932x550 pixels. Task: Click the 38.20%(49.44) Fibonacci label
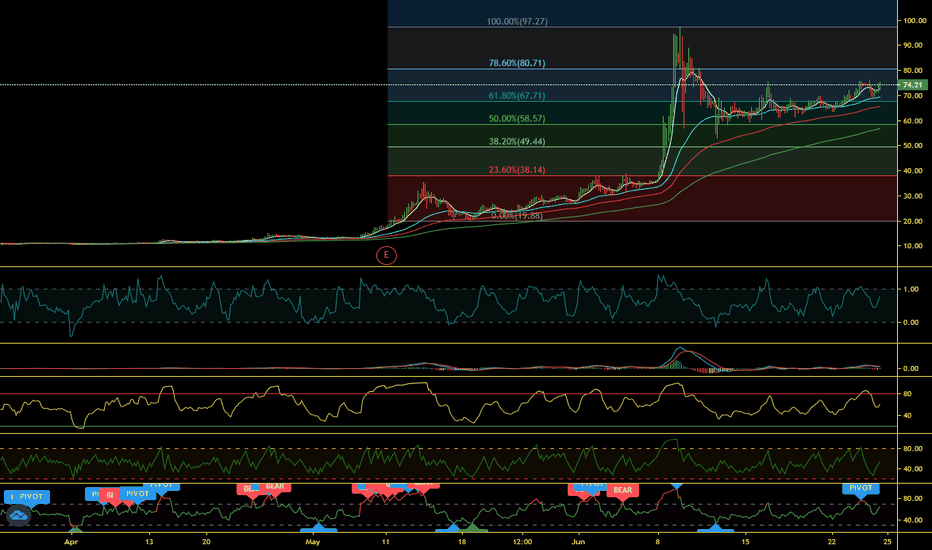[517, 142]
